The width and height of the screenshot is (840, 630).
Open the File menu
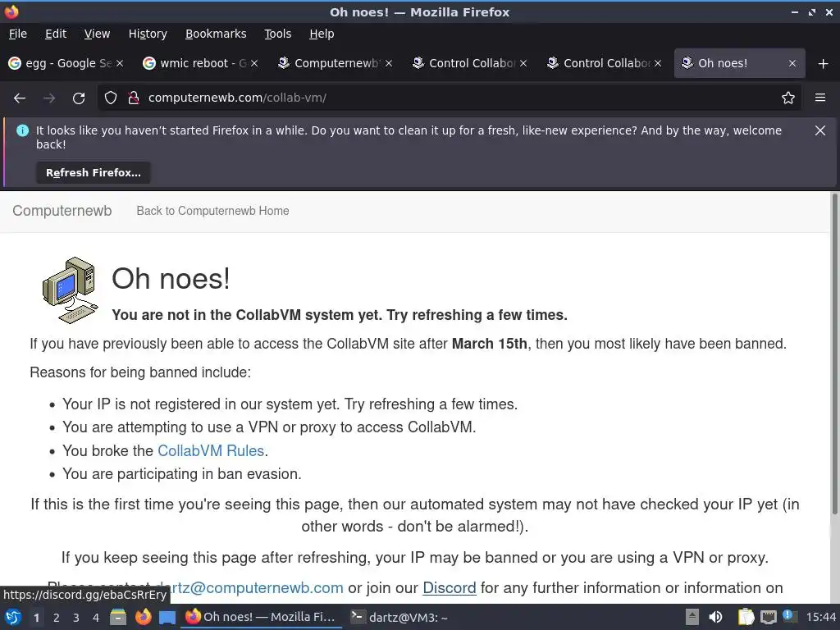click(18, 34)
